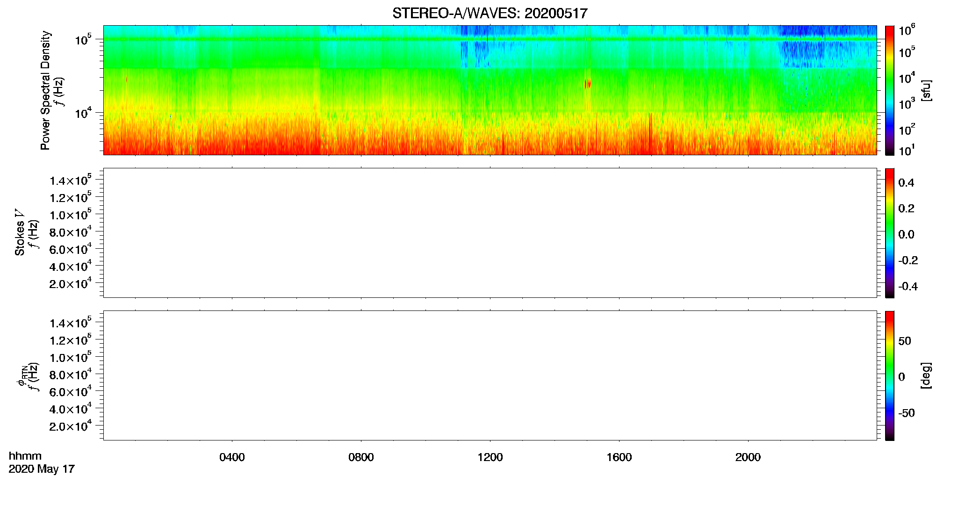Click the 1.4×10^5 tick of Stokes V panel
This screenshot has height=505, width=980.
pyautogui.click(x=71, y=180)
